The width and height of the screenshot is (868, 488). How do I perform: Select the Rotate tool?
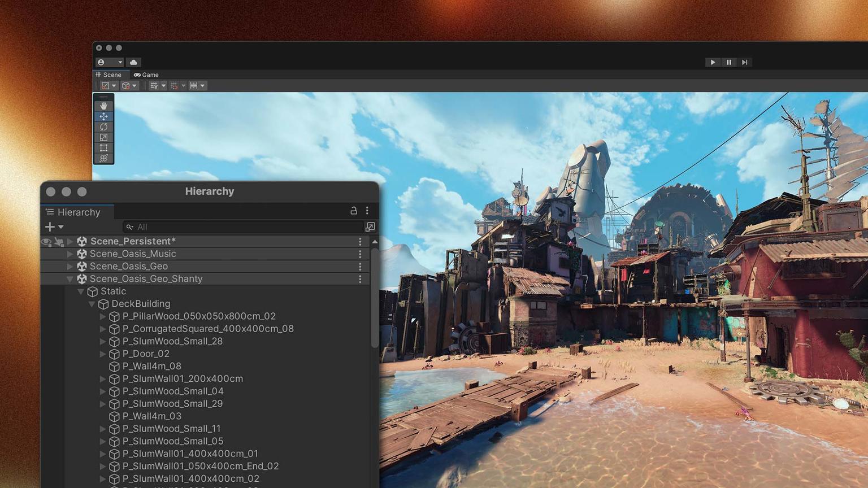point(103,127)
